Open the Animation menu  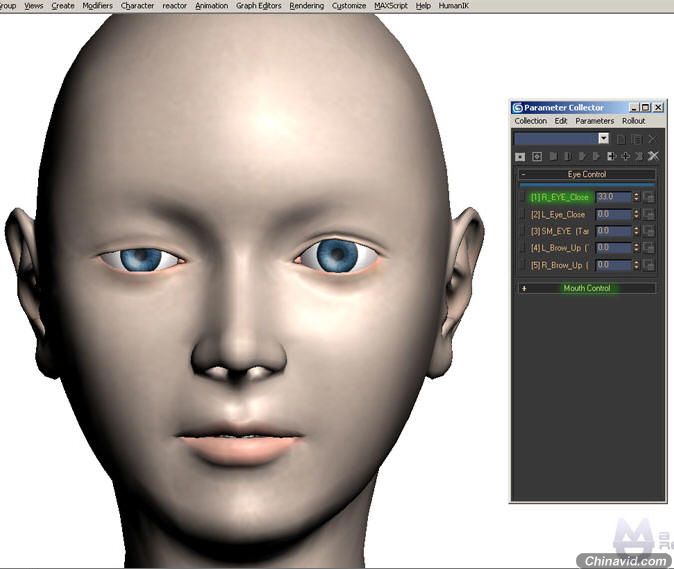(211, 6)
